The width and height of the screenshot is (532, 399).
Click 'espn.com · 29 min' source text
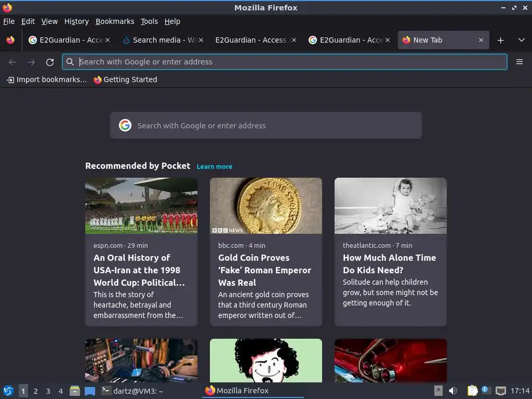(x=121, y=245)
